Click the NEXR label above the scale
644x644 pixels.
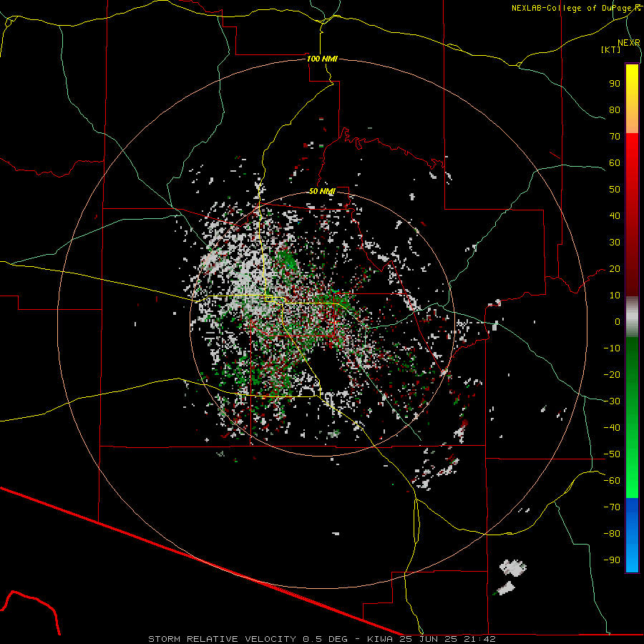[628, 43]
